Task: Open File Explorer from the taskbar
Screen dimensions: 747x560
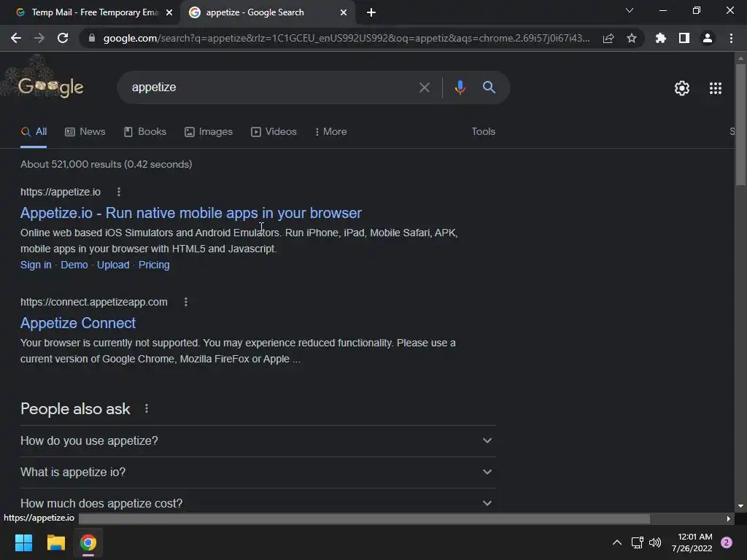Action: (x=55, y=542)
